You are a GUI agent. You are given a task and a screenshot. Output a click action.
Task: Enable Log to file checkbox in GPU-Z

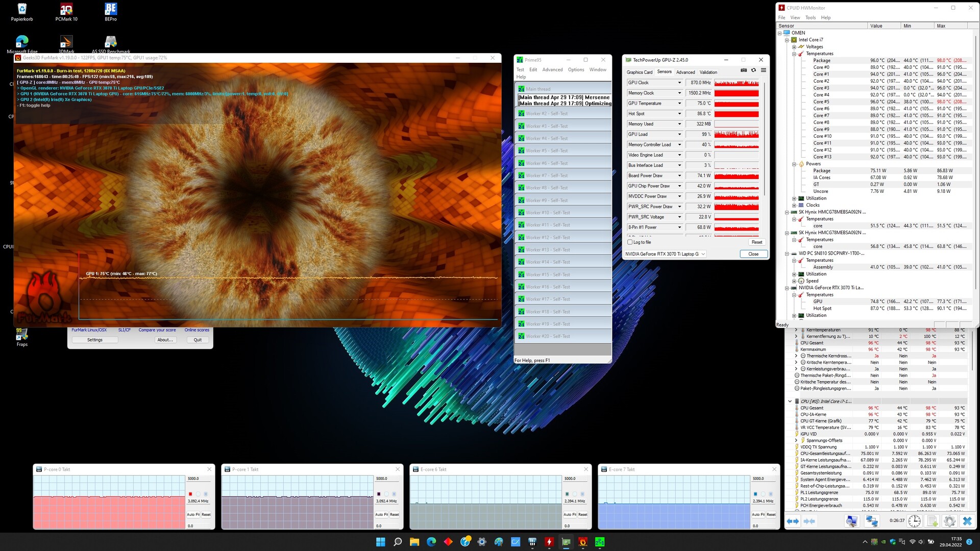[630, 242]
